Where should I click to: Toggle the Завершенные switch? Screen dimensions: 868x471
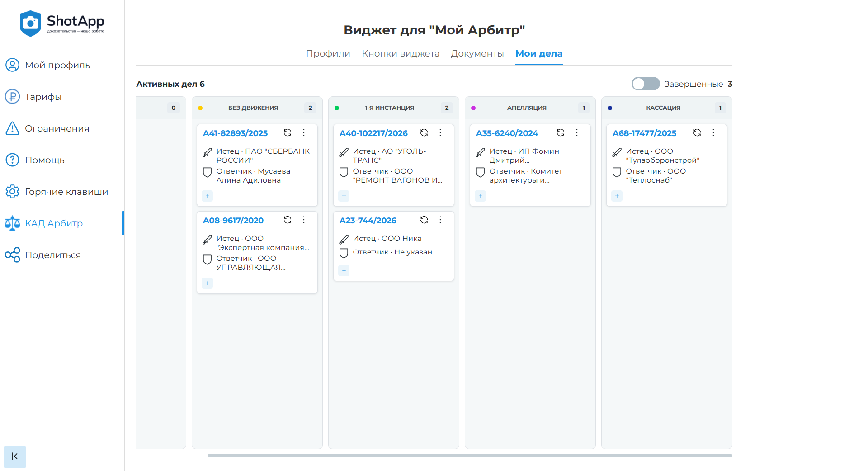(645, 84)
